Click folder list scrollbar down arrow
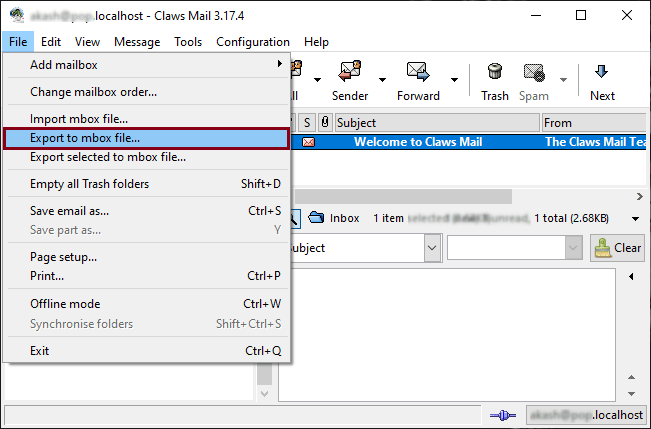 tap(264, 393)
